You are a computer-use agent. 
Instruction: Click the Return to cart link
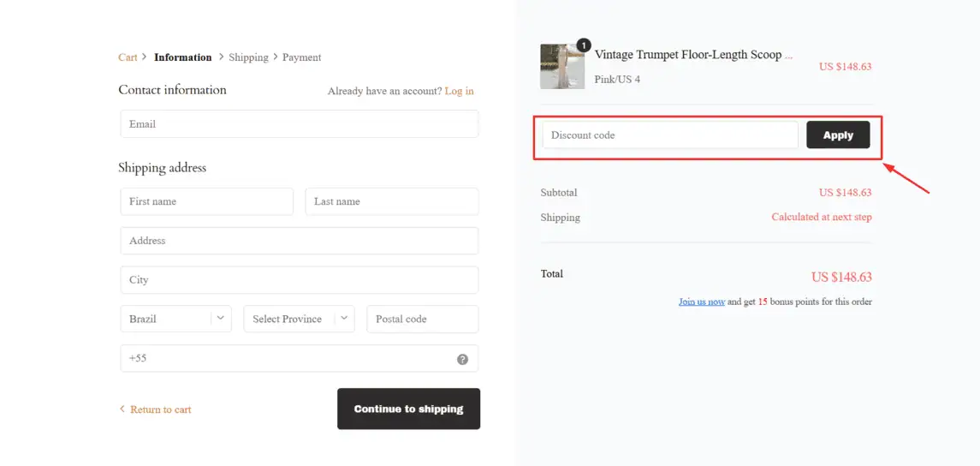(161, 409)
